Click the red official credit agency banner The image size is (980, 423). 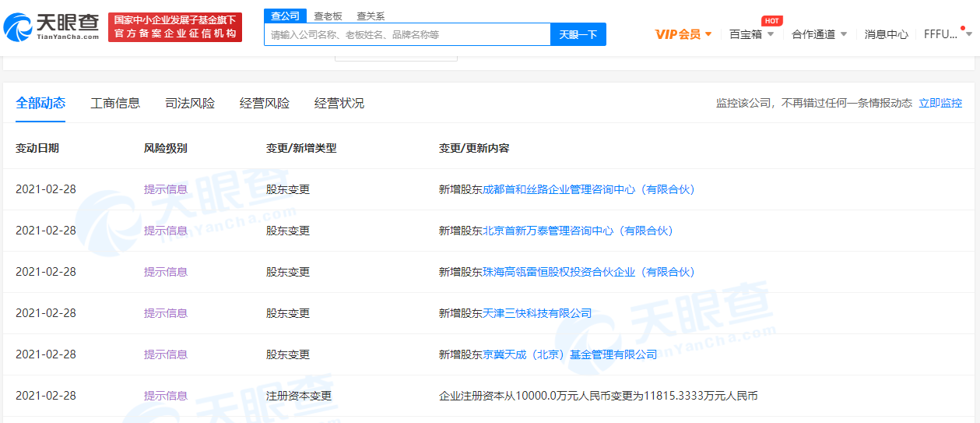175,27
